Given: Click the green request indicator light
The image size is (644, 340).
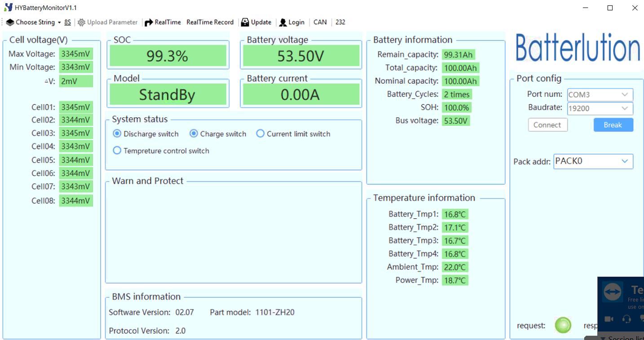Looking at the screenshot, I should click(x=563, y=325).
